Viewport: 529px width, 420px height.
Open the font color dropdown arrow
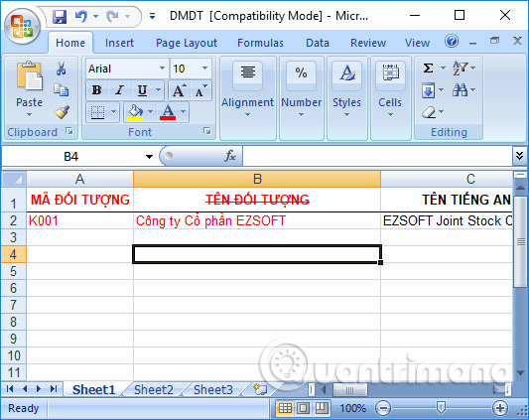(x=184, y=112)
